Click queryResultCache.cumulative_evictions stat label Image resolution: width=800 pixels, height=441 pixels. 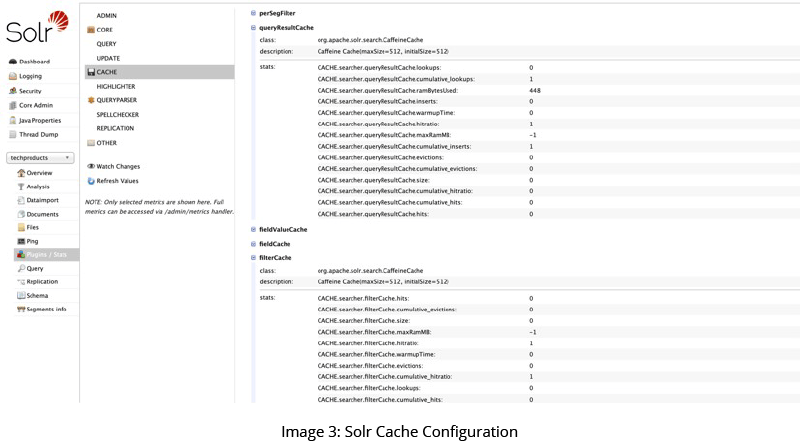(x=397, y=169)
